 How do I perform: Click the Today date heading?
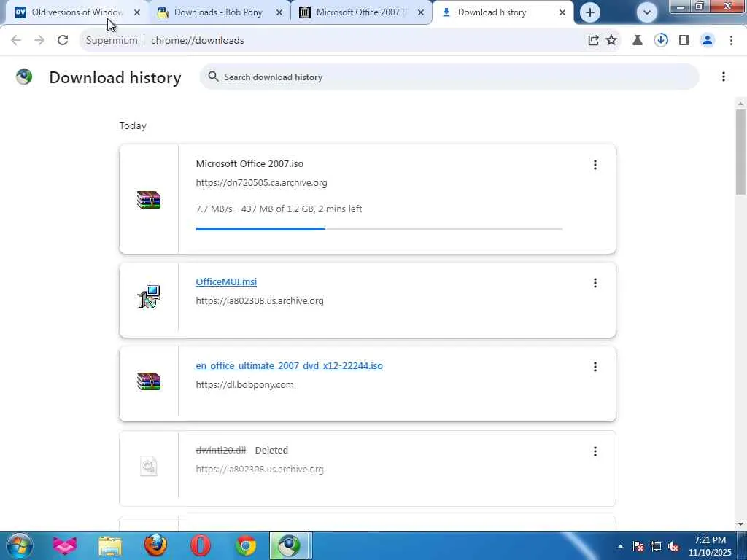133,125
